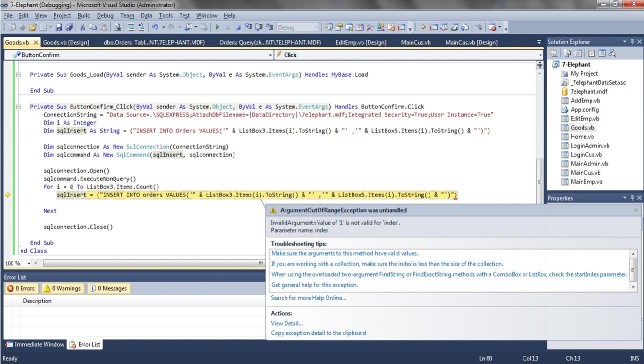
Task: Switch to Goods.vb [Design] tab
Action: click(x=66, y=42)
